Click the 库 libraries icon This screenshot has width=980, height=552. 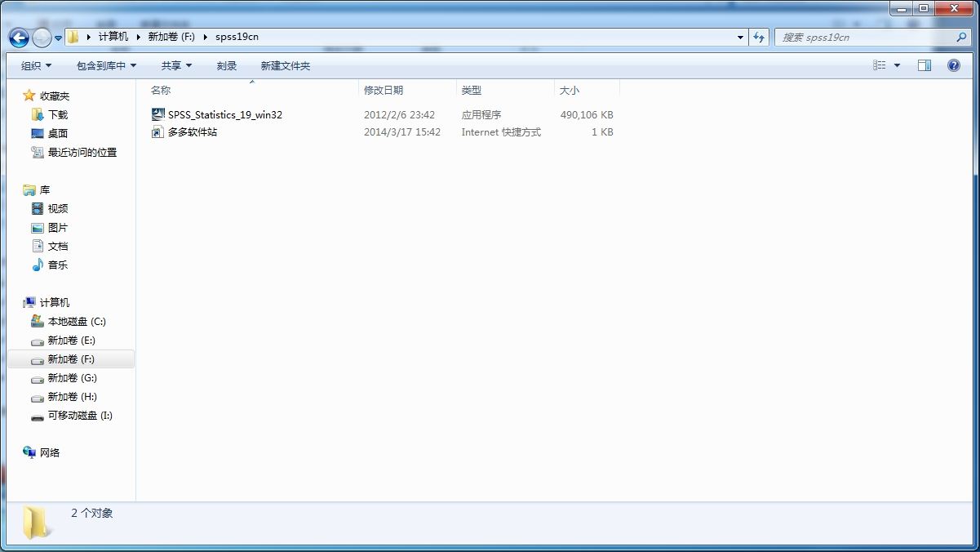29,189
